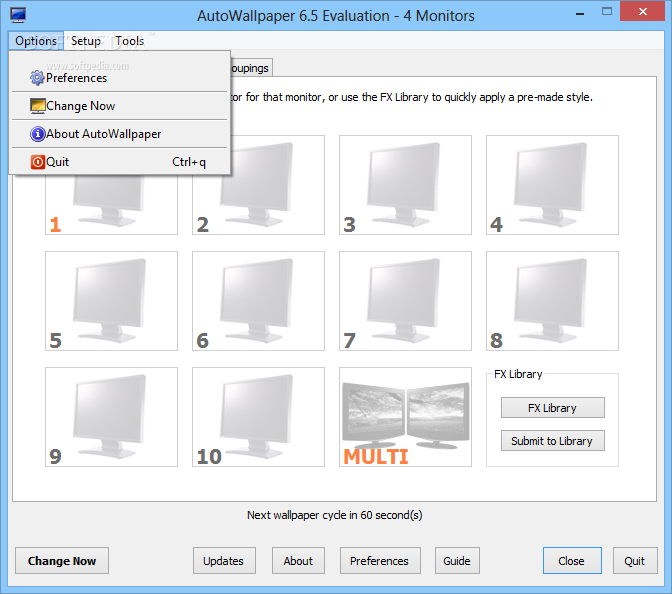Select monitor 1 thumbnail
This screenshot has height=594, width=672.
pyautogui.click(x=111, y=205)
